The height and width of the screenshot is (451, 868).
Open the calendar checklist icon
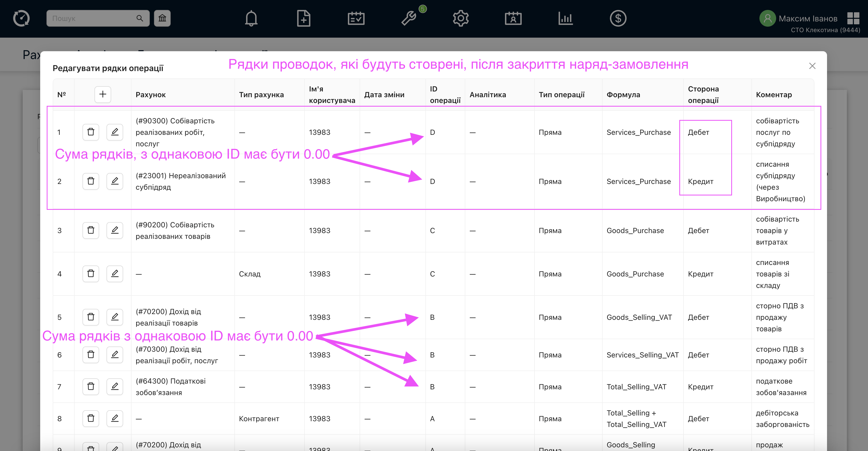356,18
